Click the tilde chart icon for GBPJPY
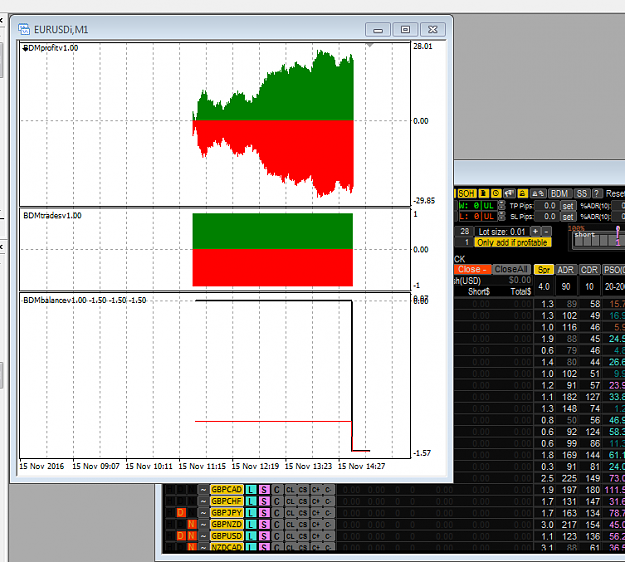625x562 pixels. coord(203,513)
